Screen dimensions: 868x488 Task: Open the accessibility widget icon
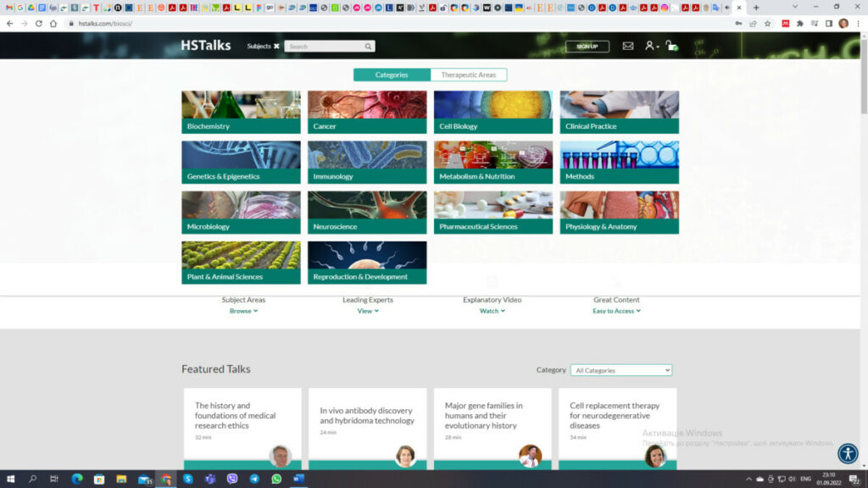coord(848,453)
